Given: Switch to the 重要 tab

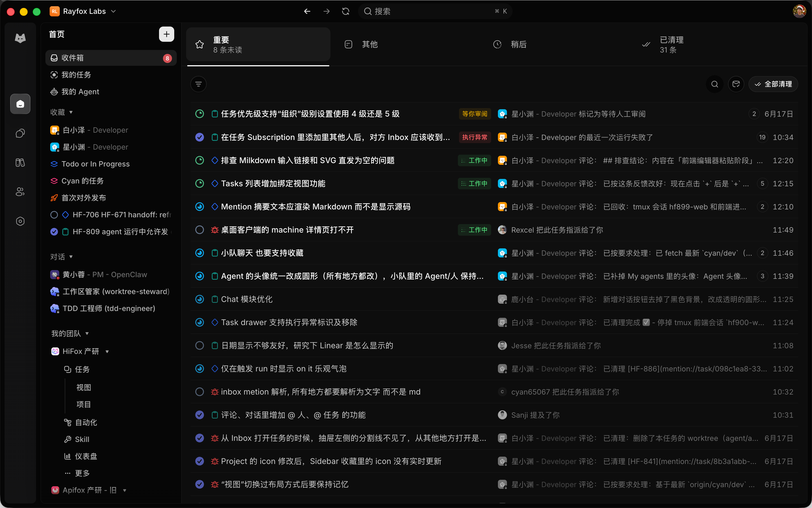Looking at the screenshot, I should coord(258,45).
